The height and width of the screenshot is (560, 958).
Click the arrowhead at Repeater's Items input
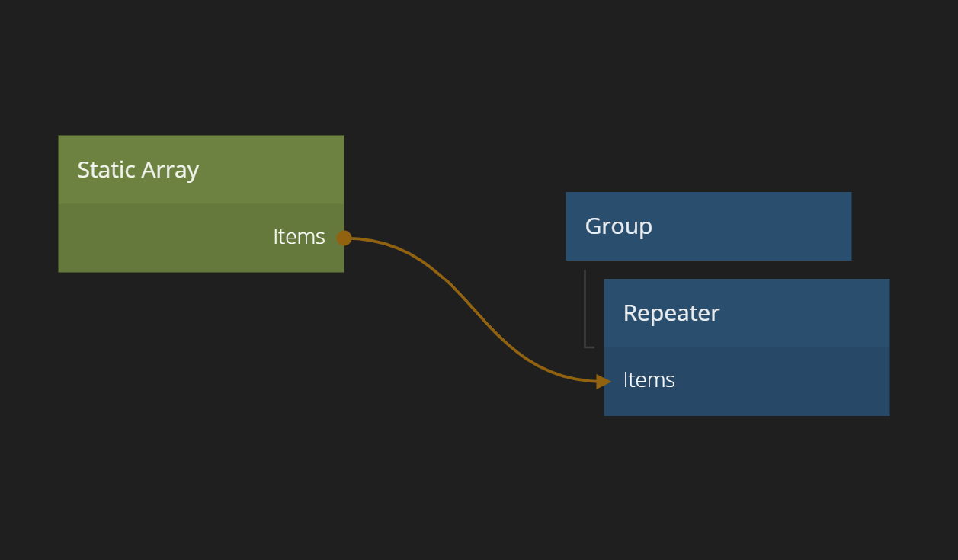pos(603,381)
